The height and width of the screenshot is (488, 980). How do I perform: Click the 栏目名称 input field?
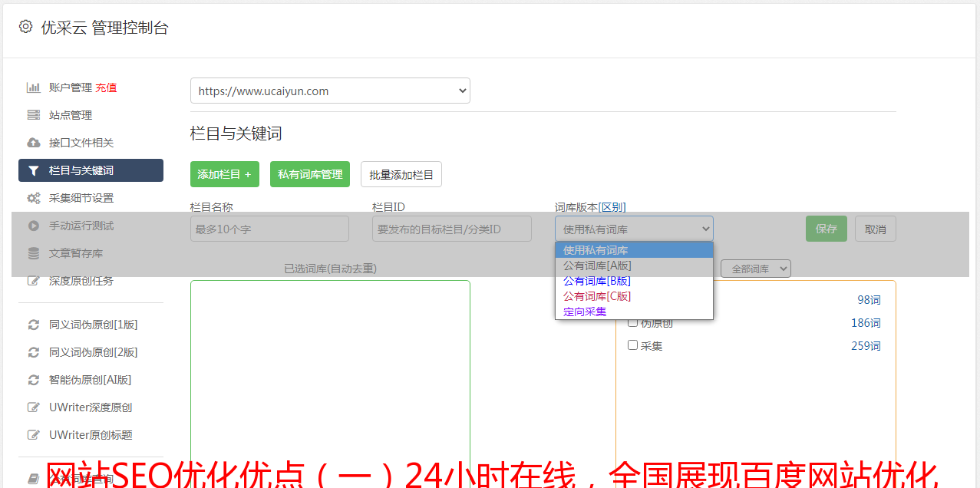pyautogui.click(x=269, y=229)
